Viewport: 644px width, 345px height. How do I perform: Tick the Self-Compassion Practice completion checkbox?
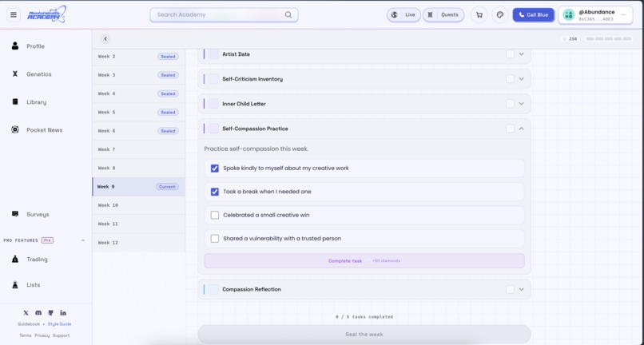coord(510,129)
